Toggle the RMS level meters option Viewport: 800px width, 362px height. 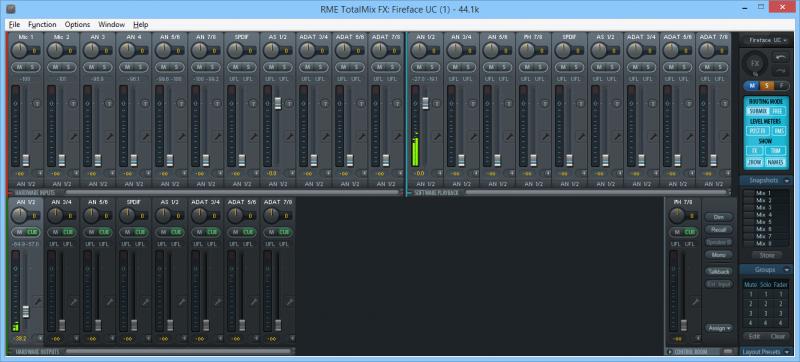pos(779,131)
